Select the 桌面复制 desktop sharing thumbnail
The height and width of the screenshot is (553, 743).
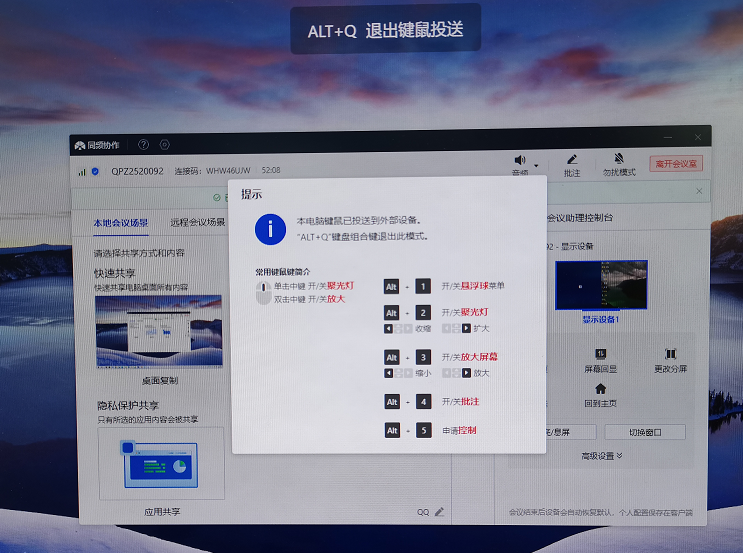tap(159, 331)
